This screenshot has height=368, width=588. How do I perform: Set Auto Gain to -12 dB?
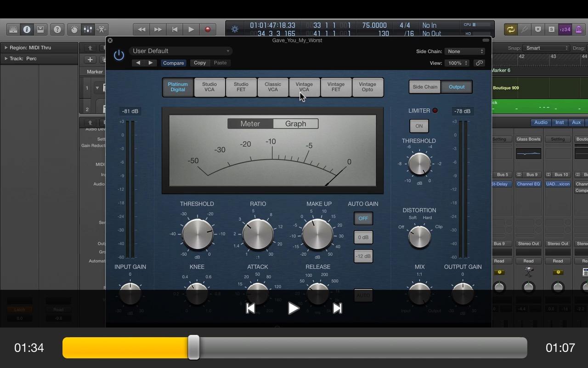363,256
